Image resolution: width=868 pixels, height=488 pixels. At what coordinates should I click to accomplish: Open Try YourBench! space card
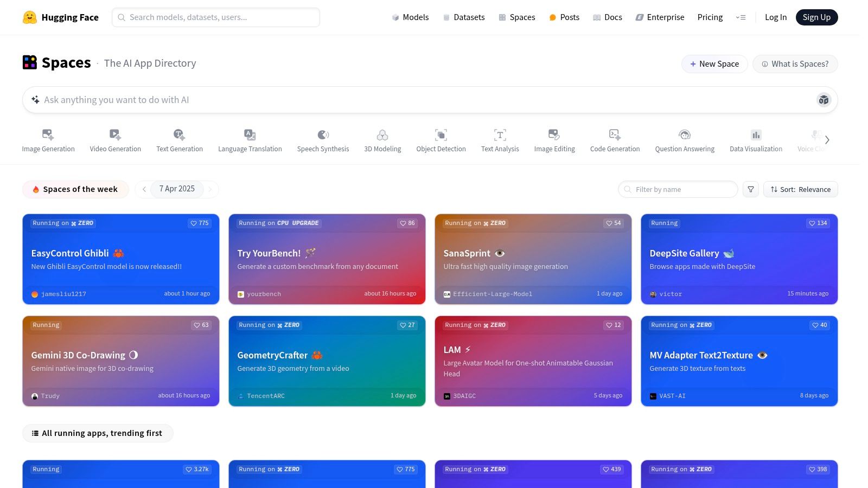coord(327,259)
